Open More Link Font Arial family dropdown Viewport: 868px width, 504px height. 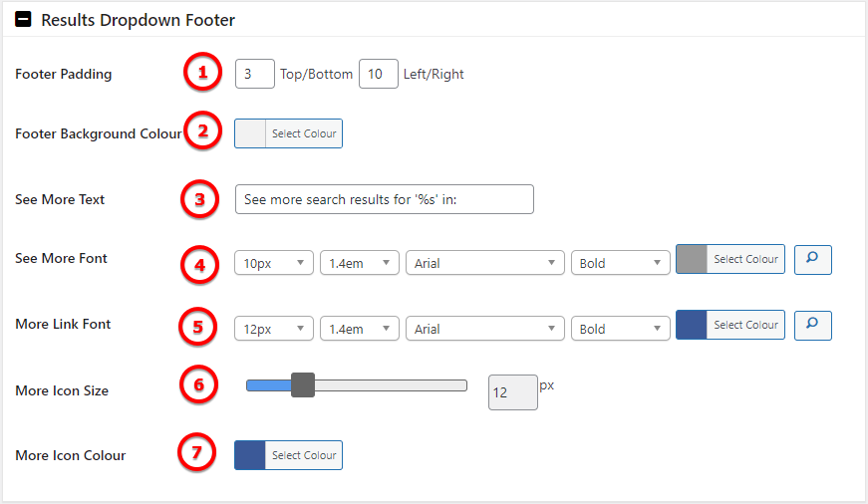pos(485,329)
